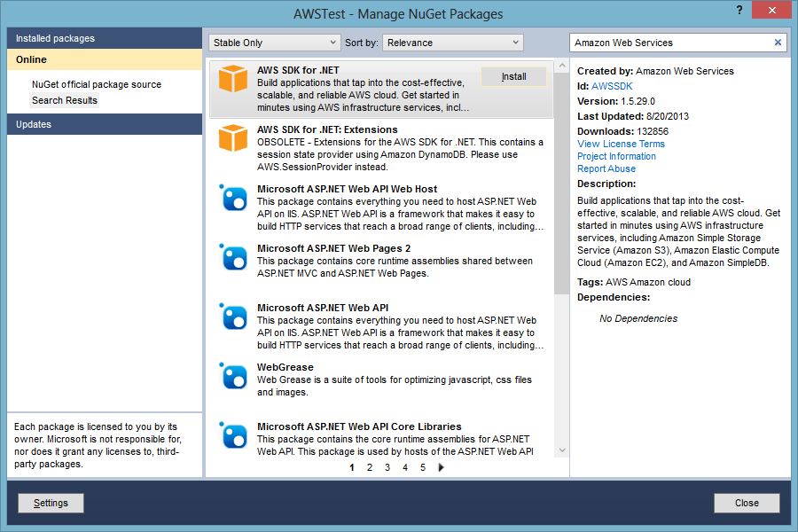The width and height of the screenshot is (798, 532).
Task: Click the Downloads 132856 text
Action: click(x=622, y=131)
